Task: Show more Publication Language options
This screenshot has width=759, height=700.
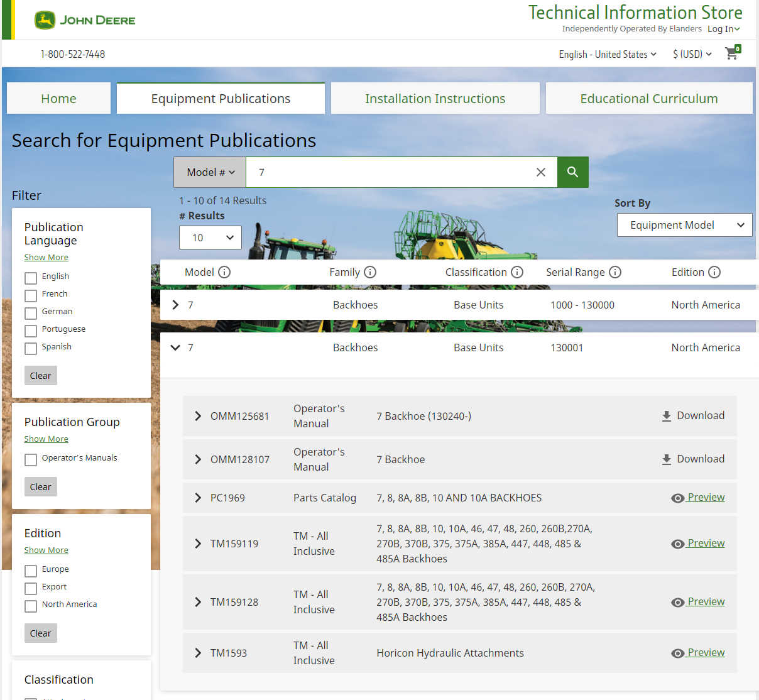Action: (x=46, y=258)
